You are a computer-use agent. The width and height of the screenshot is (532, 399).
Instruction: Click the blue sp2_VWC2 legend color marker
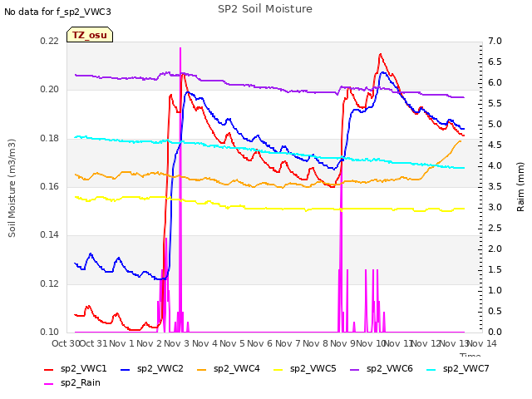click(x=126, y=369)
